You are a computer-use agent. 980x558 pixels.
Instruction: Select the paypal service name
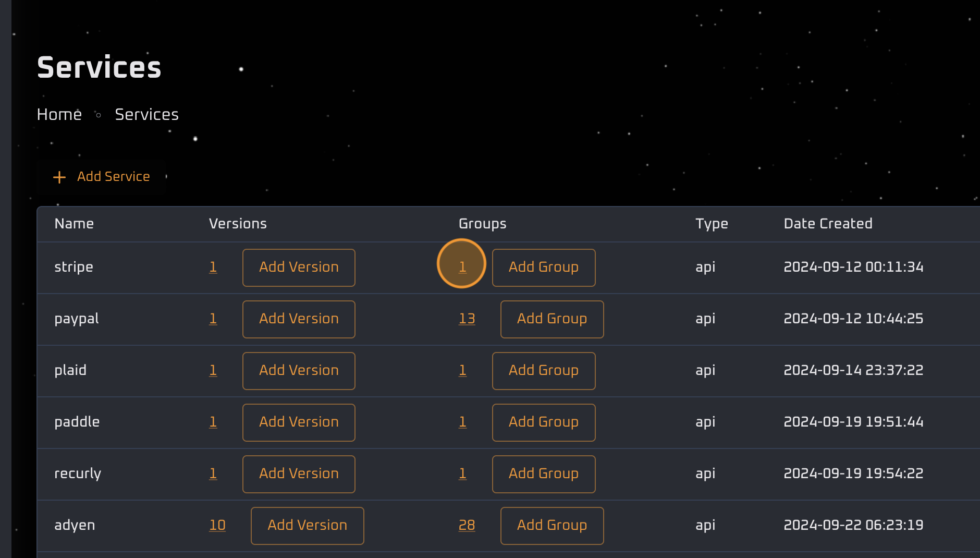77,319
